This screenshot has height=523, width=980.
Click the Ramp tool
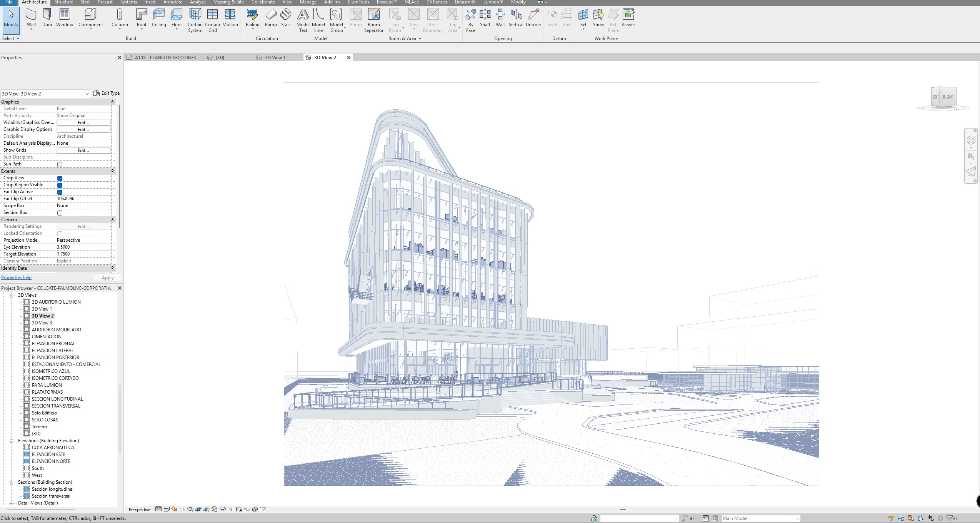[x=271, y=18]
